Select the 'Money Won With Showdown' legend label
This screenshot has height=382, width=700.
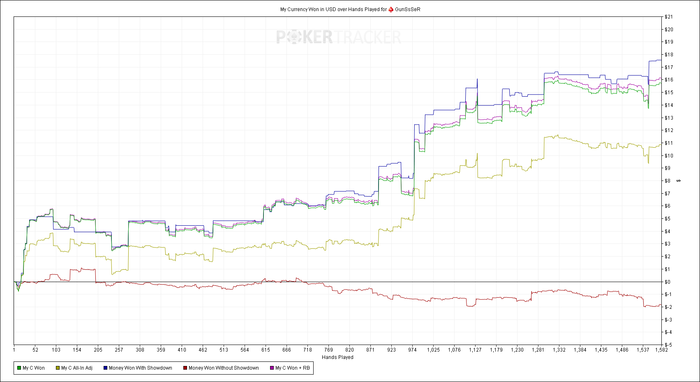point(140,368)
